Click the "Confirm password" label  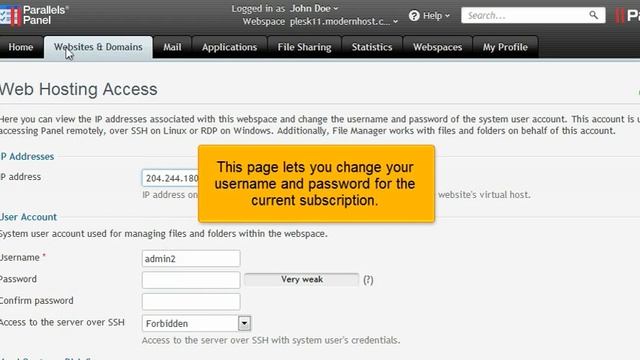pos(37,301)
